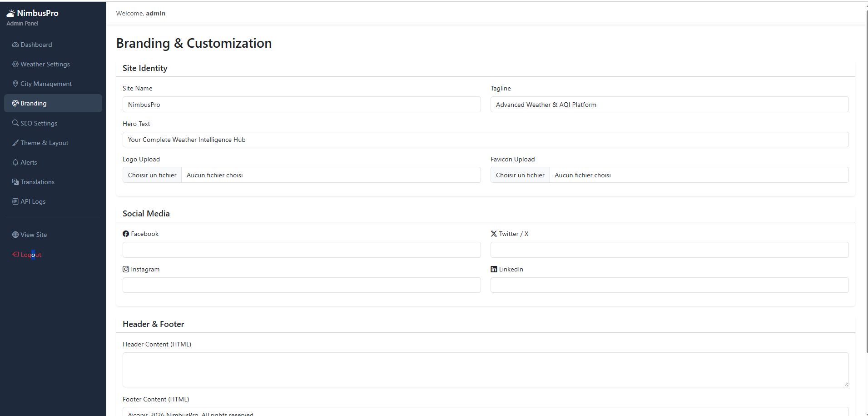868x416 pixels.
Task: Choose a file for Favicon Upload
Action: pos(520,175)
